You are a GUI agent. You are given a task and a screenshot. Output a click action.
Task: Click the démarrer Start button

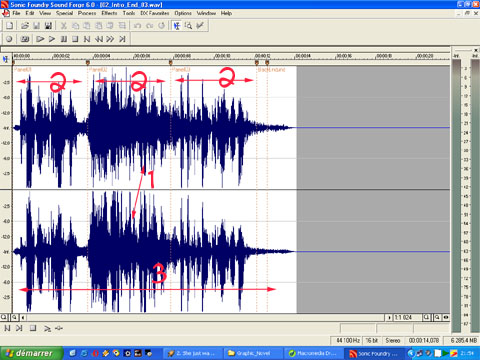[x=31, y=353]
